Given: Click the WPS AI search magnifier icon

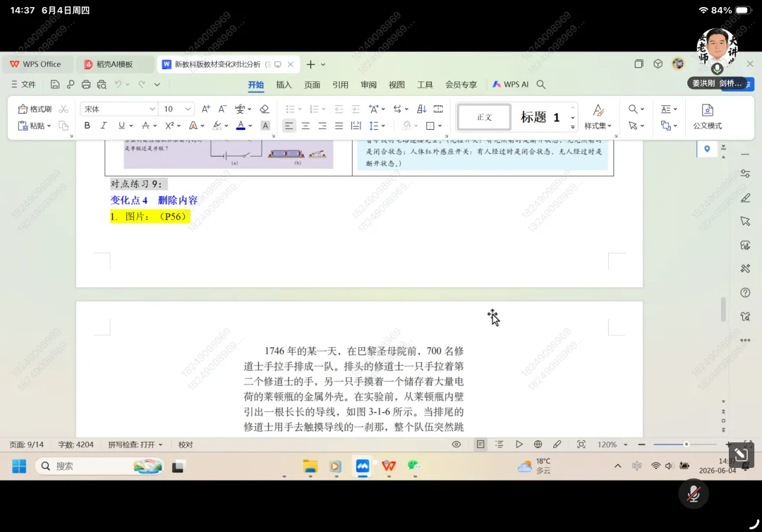Looking at the screenshot, I should click(541, 85).
